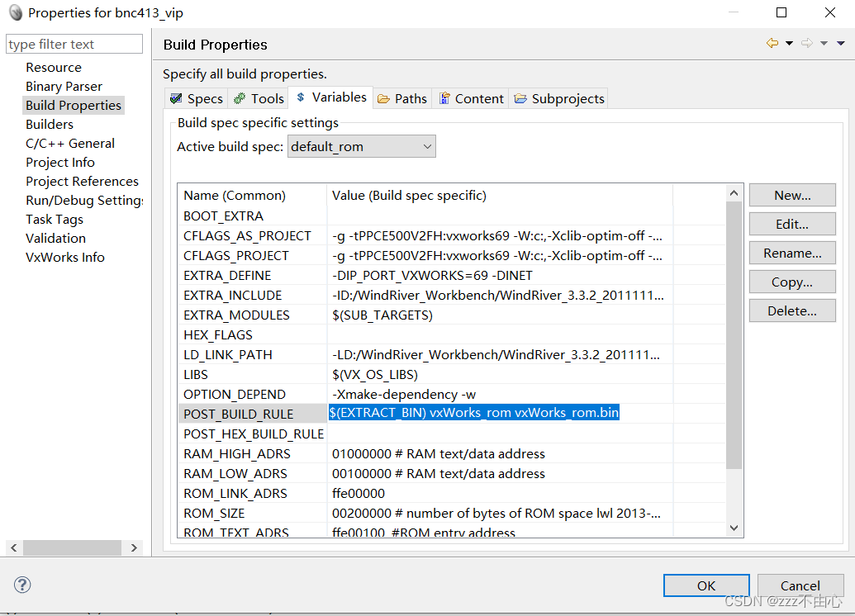Open the view menu triangle at top right
Screen dimensions: 855x616
841,43
